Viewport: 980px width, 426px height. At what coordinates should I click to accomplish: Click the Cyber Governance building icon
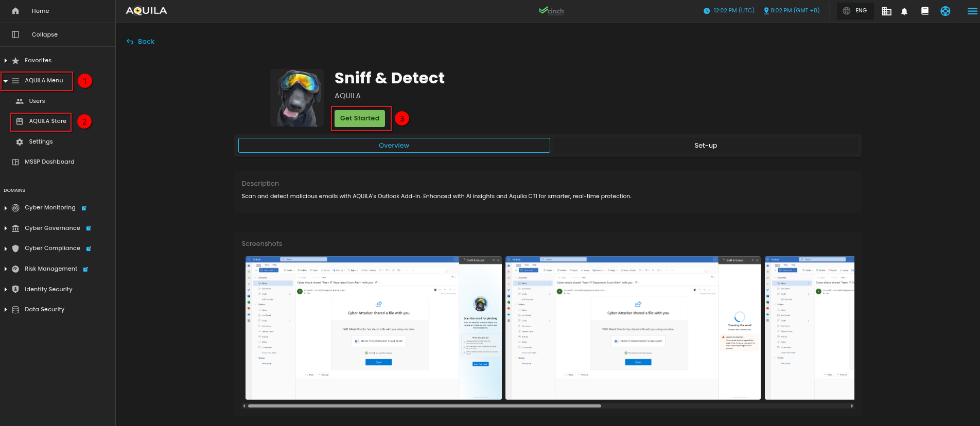point(15,228)
